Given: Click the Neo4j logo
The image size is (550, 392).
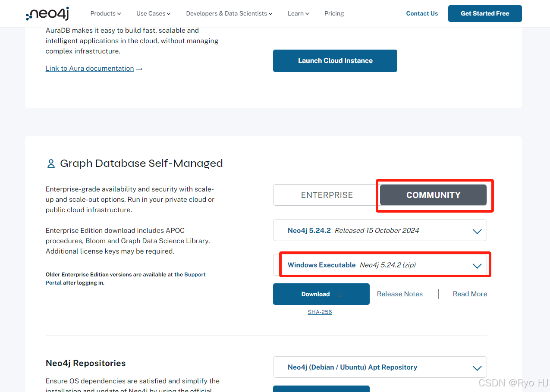Looking at the screenshot, I should point(47,14).
